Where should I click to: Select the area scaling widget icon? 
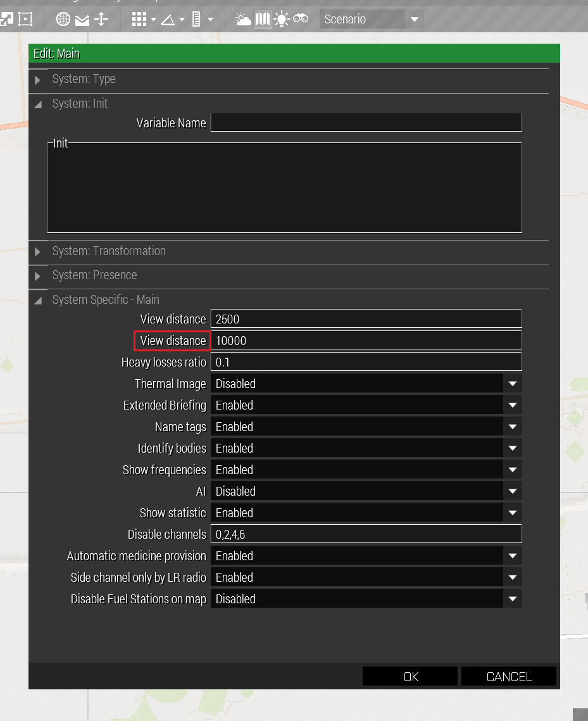pyautogui.click(x=25, y=19)
